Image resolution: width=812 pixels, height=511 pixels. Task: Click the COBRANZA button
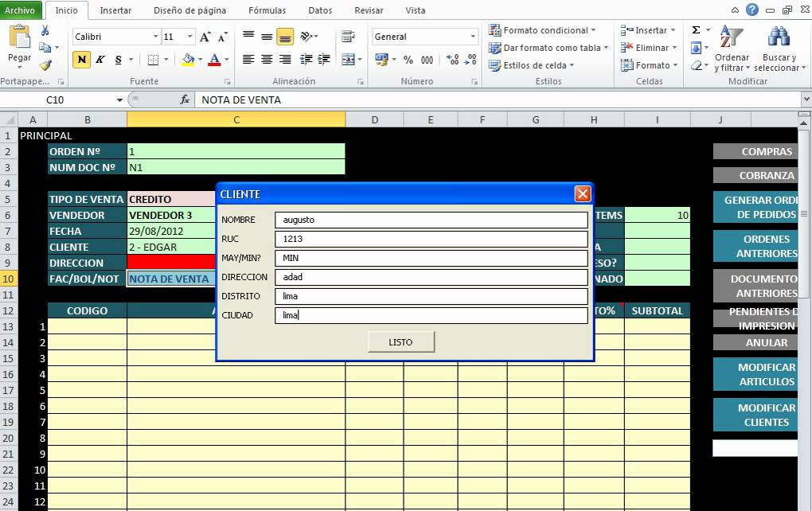(x=755, y=176)
